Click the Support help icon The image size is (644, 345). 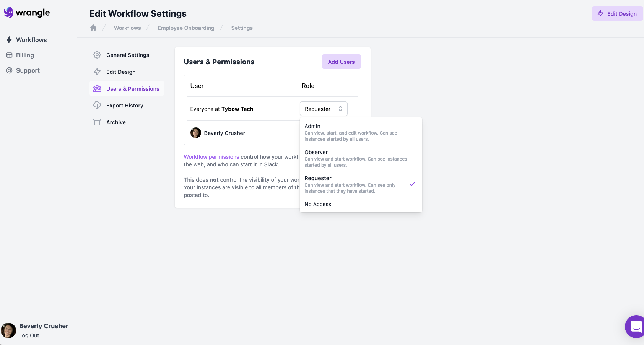(9, 70)
